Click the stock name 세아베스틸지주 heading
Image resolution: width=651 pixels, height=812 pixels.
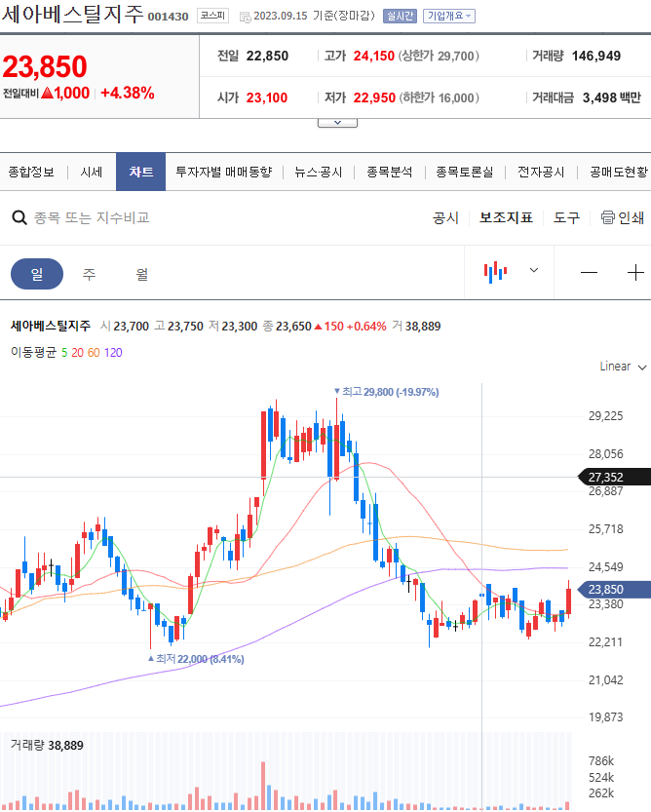click(x=72, y=14)
